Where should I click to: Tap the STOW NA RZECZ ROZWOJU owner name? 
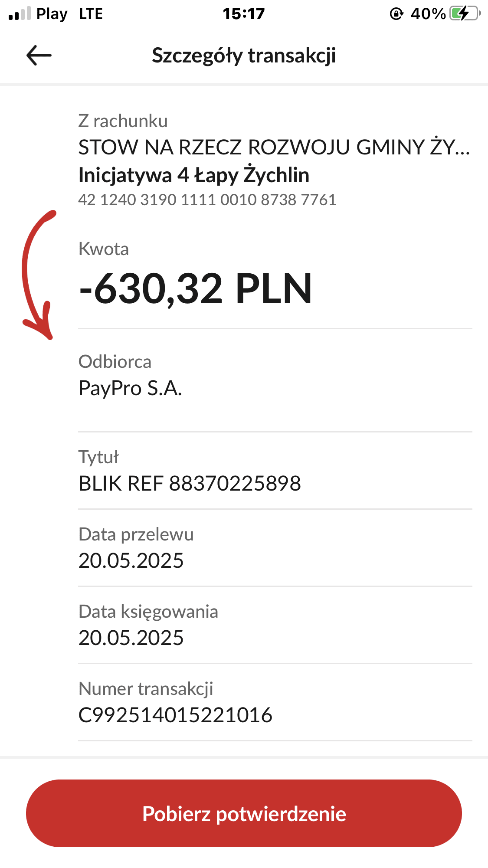(274, 147)
